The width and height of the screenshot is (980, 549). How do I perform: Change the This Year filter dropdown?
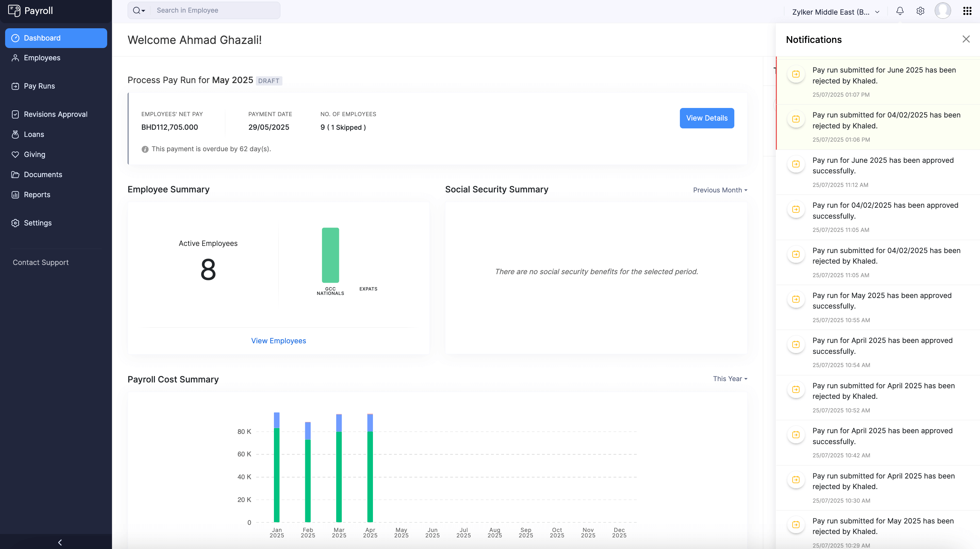(730, 379)
